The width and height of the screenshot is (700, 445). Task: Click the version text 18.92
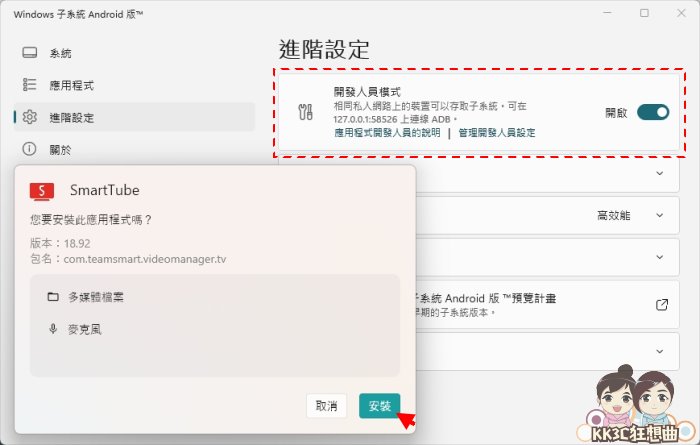tap(77, 243)
